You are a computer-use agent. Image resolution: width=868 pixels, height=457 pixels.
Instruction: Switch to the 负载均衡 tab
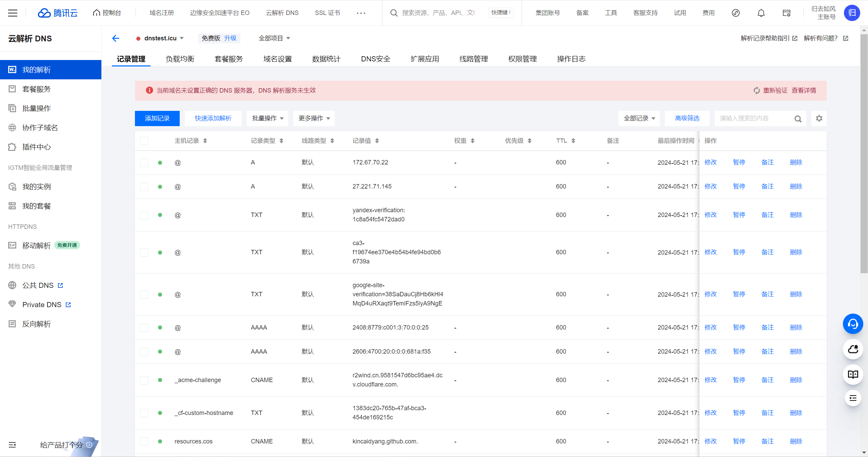[180, 59]
